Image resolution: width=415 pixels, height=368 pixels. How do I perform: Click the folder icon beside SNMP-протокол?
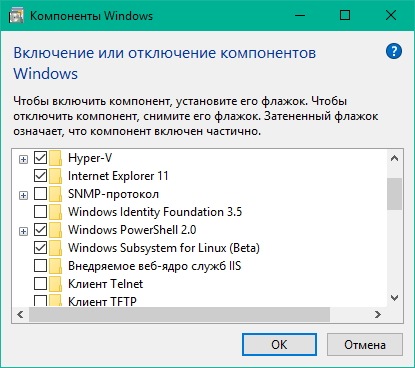point(55,194)
